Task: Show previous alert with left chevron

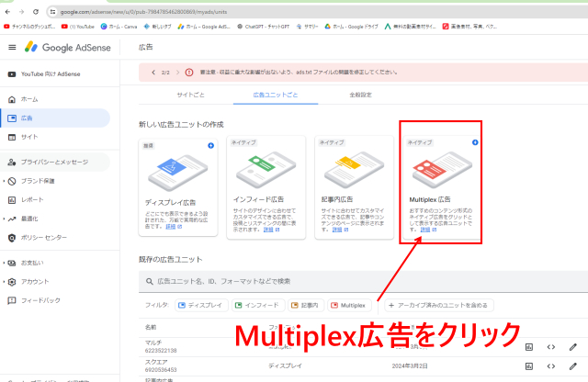Action: (x=153, y=73)
